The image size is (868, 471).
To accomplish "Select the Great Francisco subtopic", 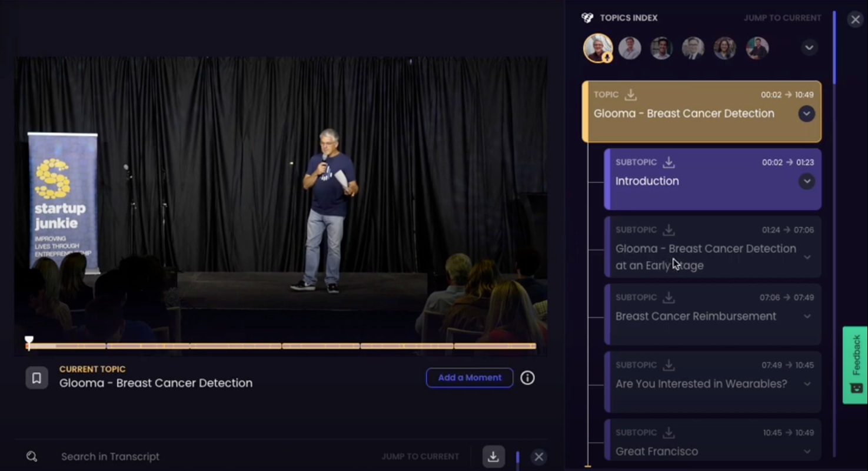I will [713, 440].
